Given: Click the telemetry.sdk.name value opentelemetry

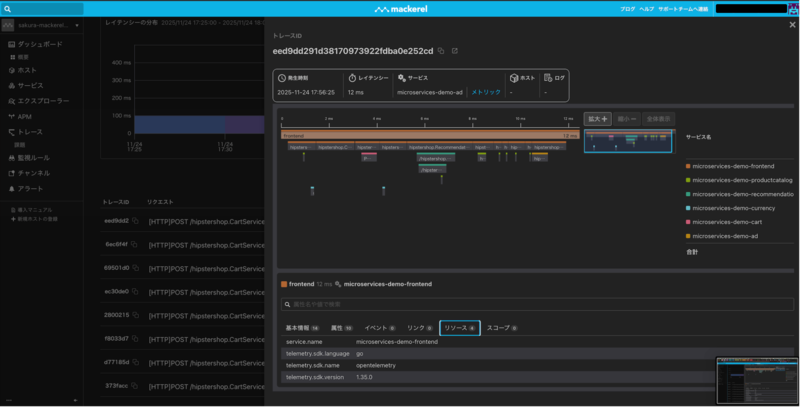Looking at the screenshot, I should [x=376, y=365].
